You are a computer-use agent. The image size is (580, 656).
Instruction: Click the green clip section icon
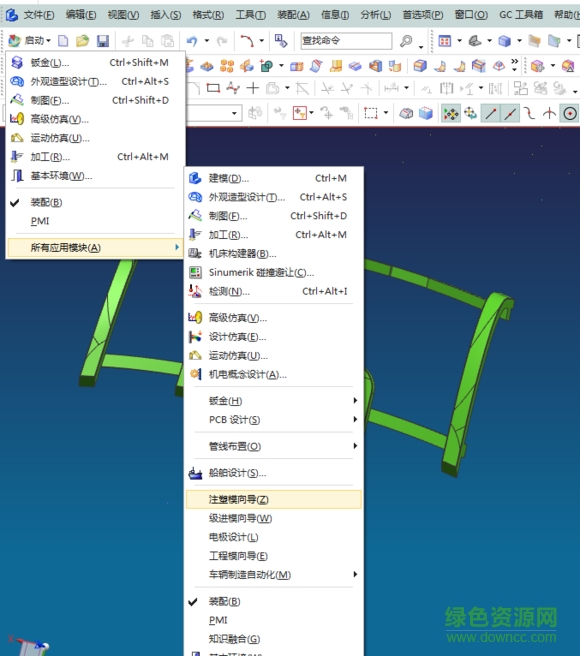pyautogui.click(x=554, y=41)
